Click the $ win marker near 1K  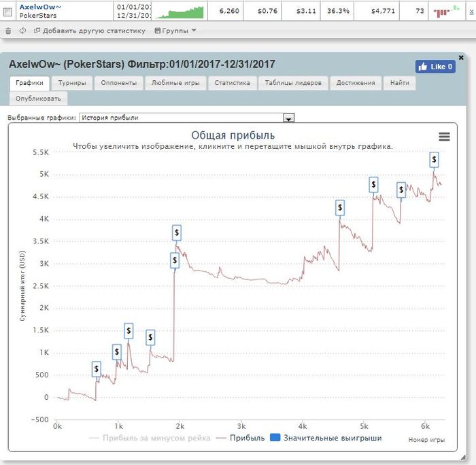[x=117, y=352]
